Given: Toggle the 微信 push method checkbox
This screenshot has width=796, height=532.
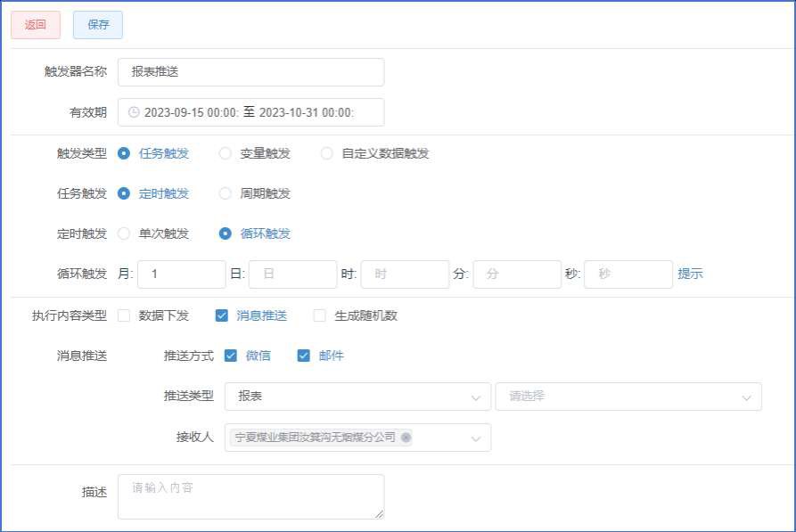Looking at the screenshot, I should tap(231, 356).
